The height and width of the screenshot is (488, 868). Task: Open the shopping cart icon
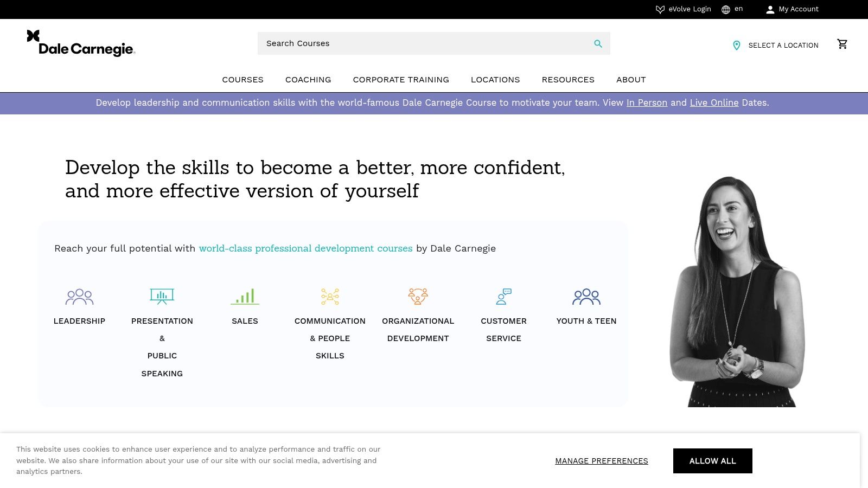coord(843,44)
